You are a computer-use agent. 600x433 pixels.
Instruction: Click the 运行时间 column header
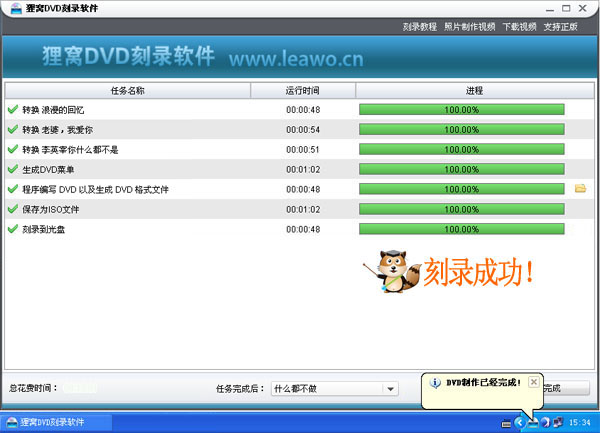pos(303,91)
